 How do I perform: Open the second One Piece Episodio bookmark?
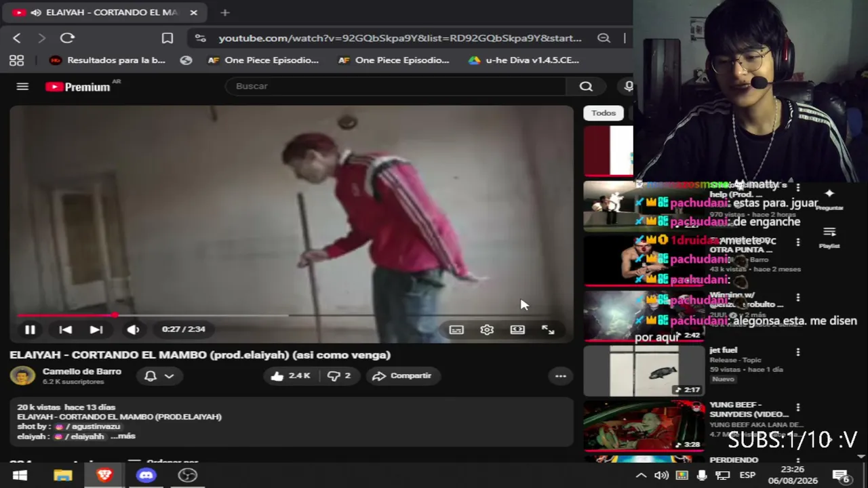(394, 60)
